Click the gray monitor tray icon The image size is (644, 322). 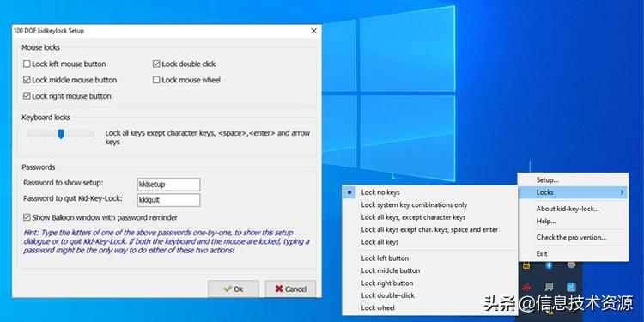pos(549,287)
